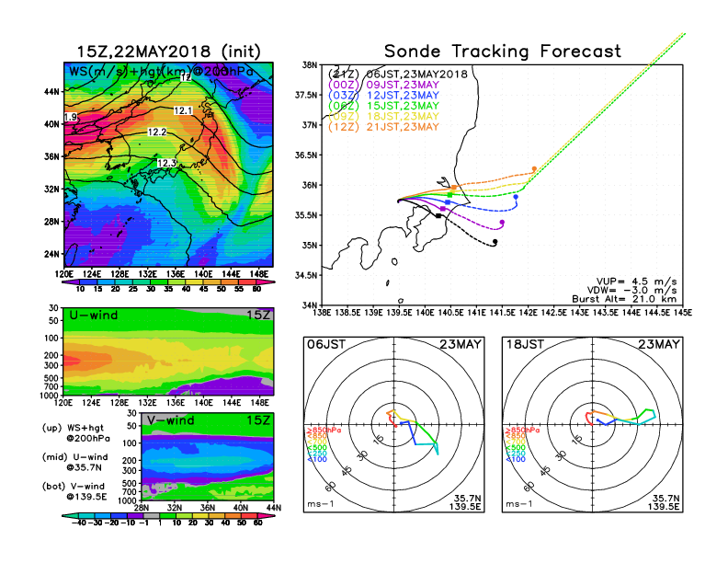The image size is (728, 563).
Task: Click the purple left end of the wind-speed color bar
Action: (x=71, y=281)
